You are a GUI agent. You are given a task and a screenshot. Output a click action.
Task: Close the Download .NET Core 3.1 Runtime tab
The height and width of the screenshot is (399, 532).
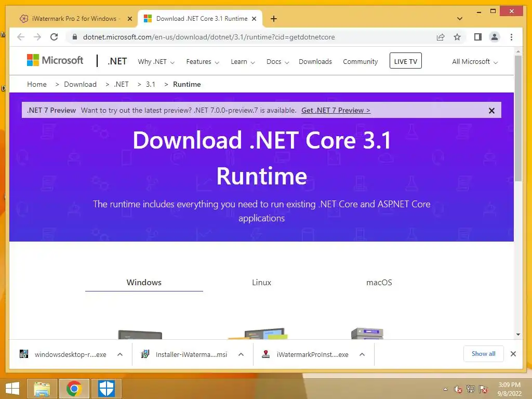[254, 19]
